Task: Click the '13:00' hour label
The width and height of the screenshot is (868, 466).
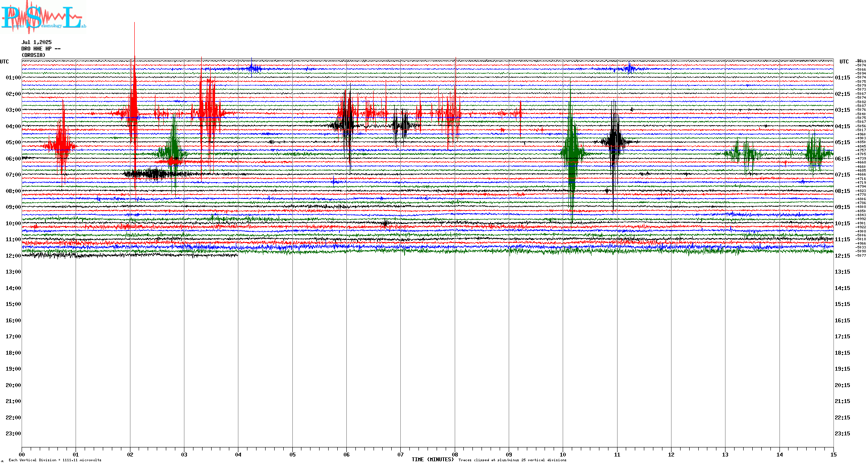Action: point(13,272)
